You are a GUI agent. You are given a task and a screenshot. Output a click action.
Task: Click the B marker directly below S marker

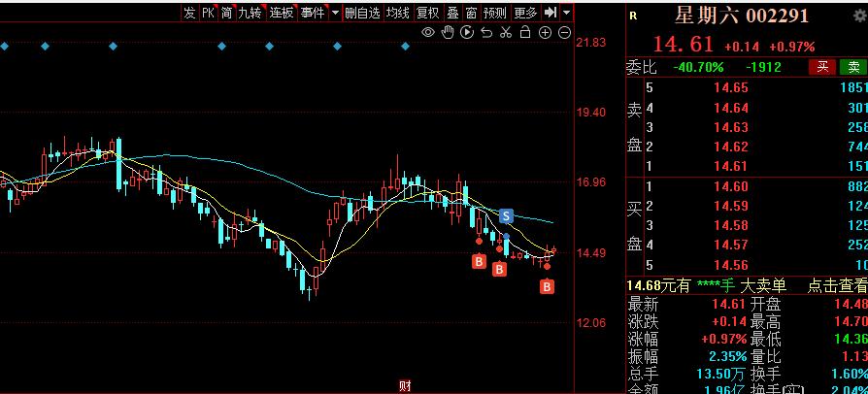coord(500,270)
